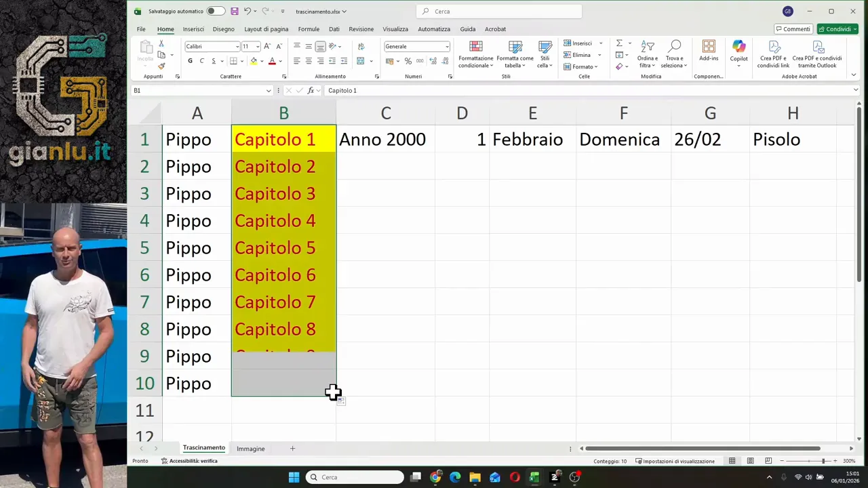Open the Formule ribbon tab
868x488 pixels.
click(x=309, y=29)
